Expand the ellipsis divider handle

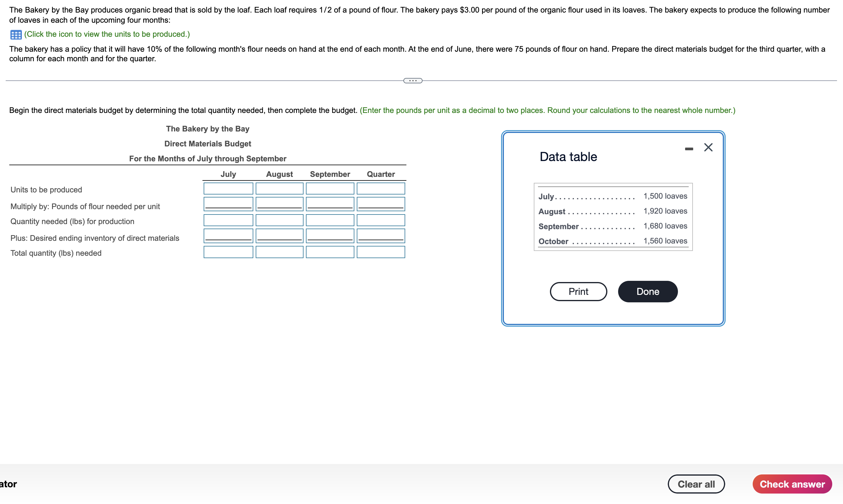413,80
